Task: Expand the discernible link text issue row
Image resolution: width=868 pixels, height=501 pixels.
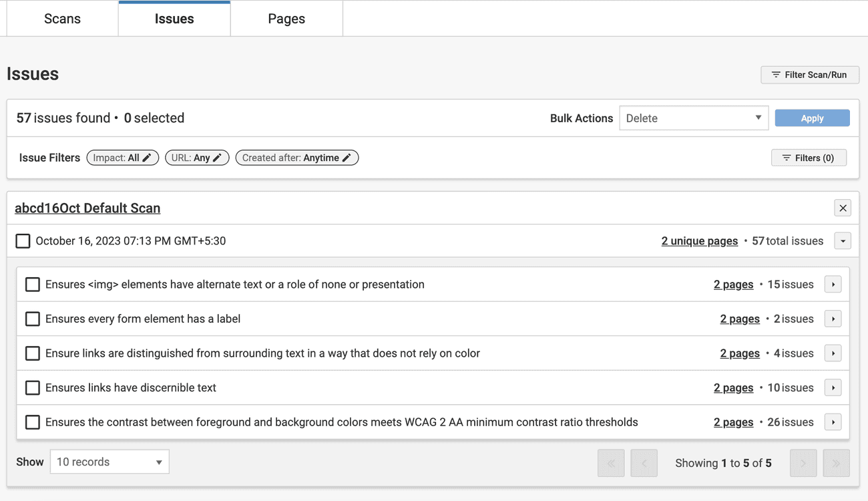Action: click(833, 387)
